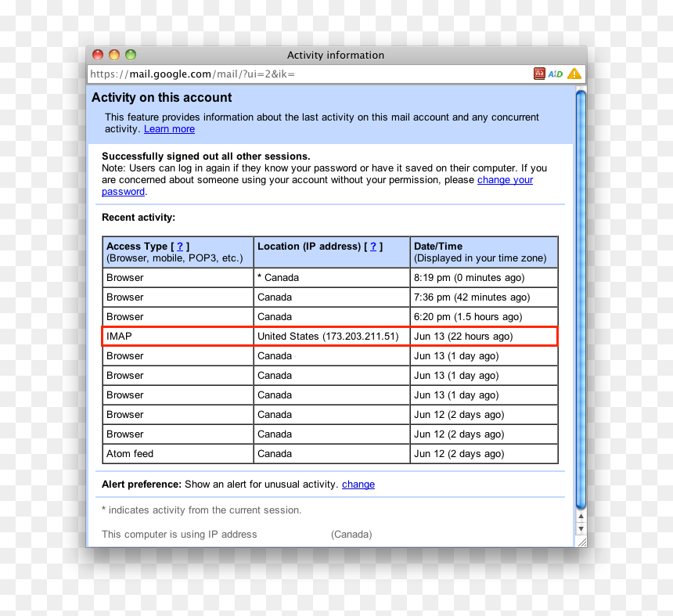Click Canada cell in the 6:20 pm row
Screen dimensions: 673x616
(332, 317)
